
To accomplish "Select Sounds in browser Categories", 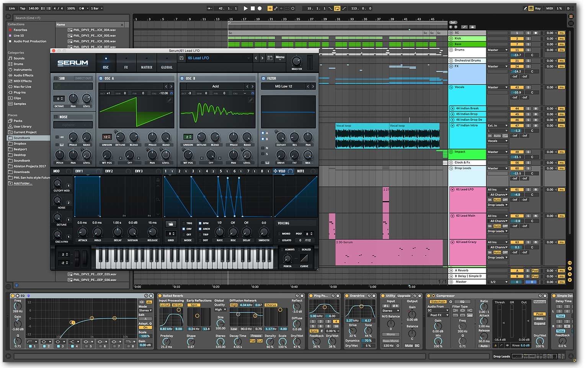I will click(19, 58).
